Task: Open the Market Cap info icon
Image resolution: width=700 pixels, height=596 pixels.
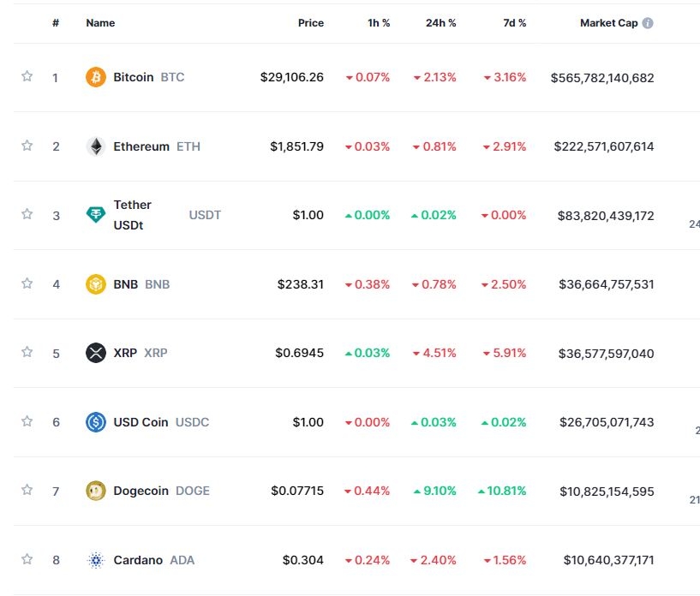Action: (648, 23)
